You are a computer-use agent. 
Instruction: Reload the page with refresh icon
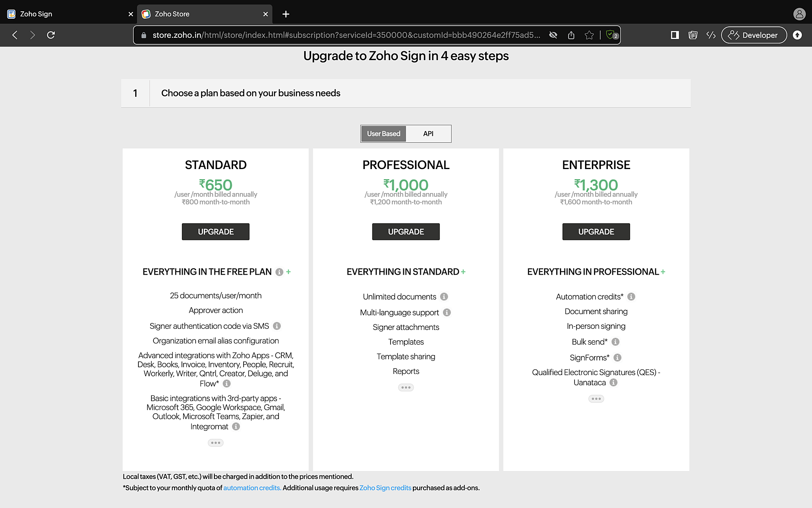(x=51, y=35)
